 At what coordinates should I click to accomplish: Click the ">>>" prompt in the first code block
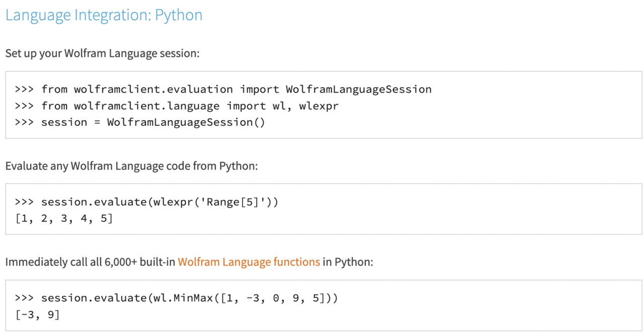point(23,89)
